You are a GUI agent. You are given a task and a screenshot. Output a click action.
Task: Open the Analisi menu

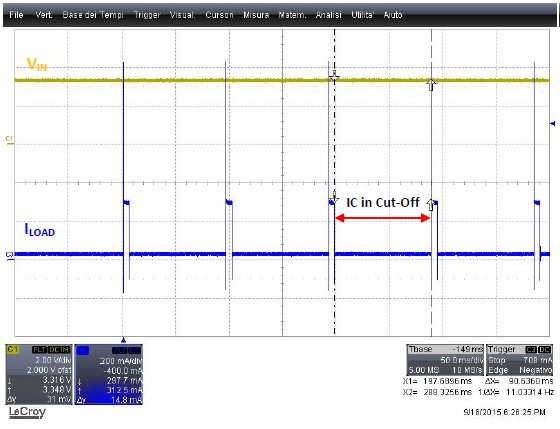click(x=329, y=15)
